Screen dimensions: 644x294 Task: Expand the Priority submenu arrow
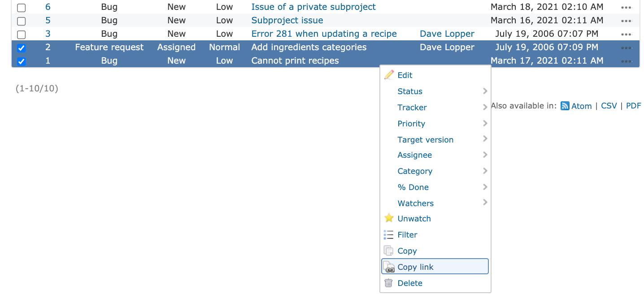485,123
